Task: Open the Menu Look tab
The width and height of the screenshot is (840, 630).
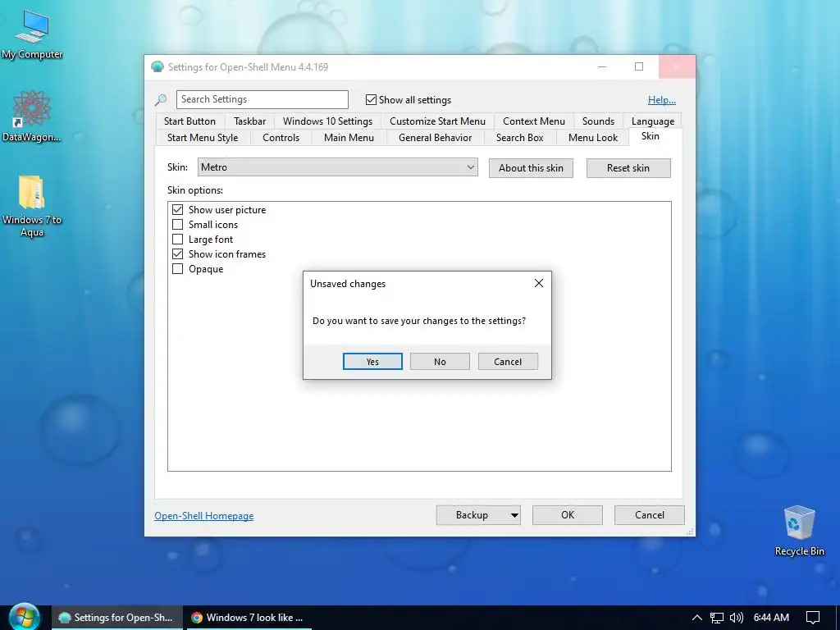Action: click(x=592, y=138)
